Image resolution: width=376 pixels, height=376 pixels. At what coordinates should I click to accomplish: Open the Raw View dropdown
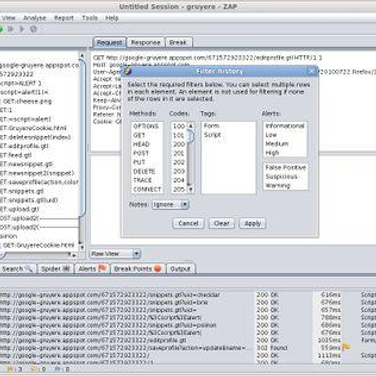click(115, 254)
